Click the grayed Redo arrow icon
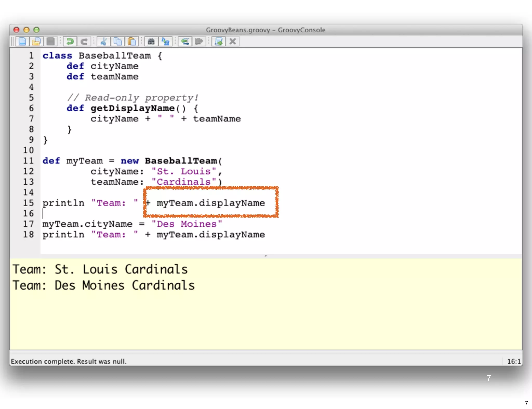The width and height of the screenshot is (532, 409). 84,42
